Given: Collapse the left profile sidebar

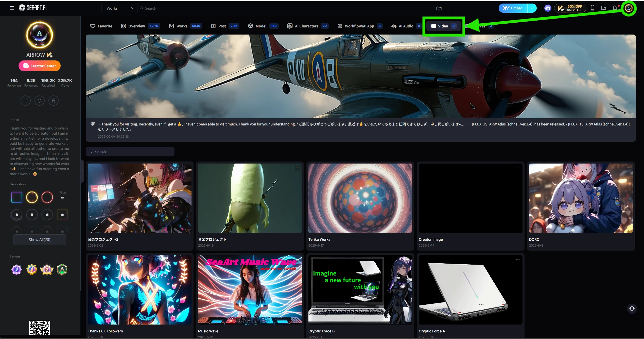Looking at the screenshot, I should tap(82, 171).
